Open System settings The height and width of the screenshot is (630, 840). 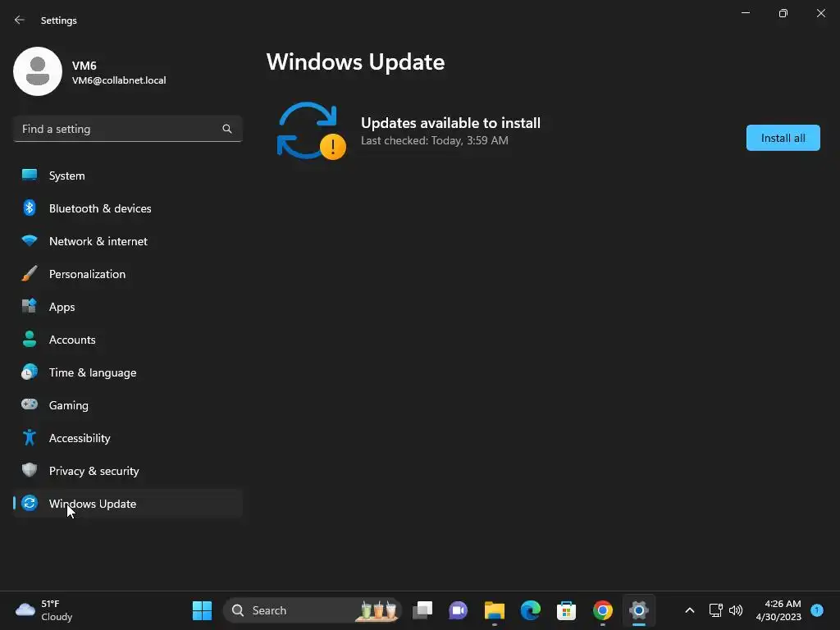[127, 176]
